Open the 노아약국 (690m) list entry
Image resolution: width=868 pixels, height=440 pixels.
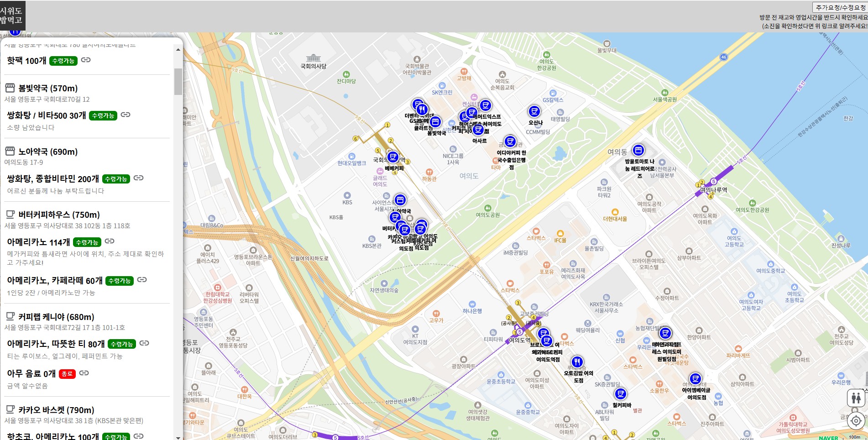[x=48, y=152]
